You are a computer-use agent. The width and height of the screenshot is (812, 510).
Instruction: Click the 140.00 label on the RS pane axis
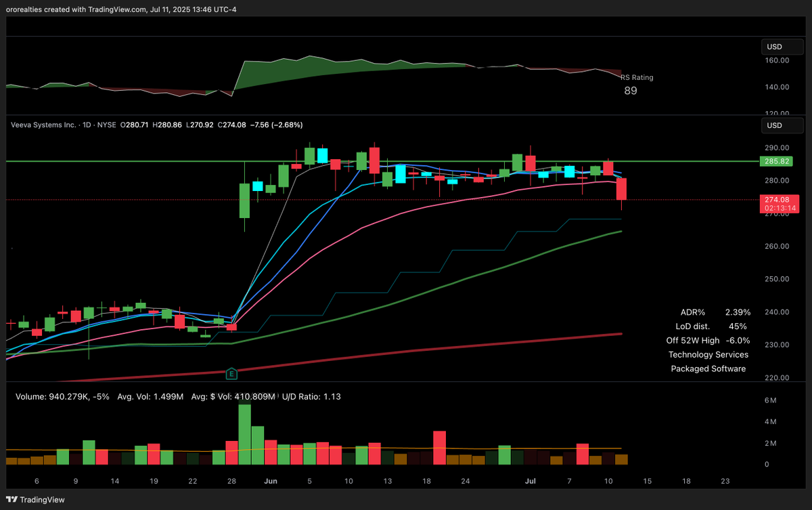[x=776, y=87]
